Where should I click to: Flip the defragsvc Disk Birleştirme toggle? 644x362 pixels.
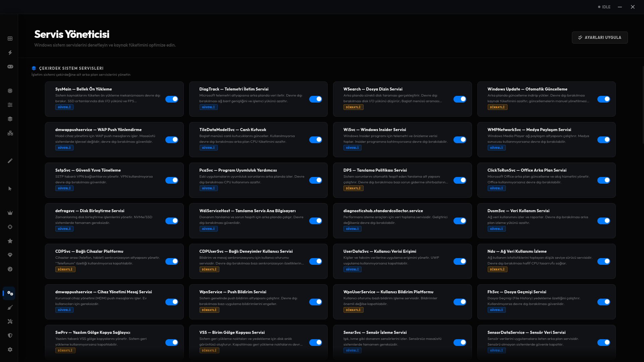(172, 221)
